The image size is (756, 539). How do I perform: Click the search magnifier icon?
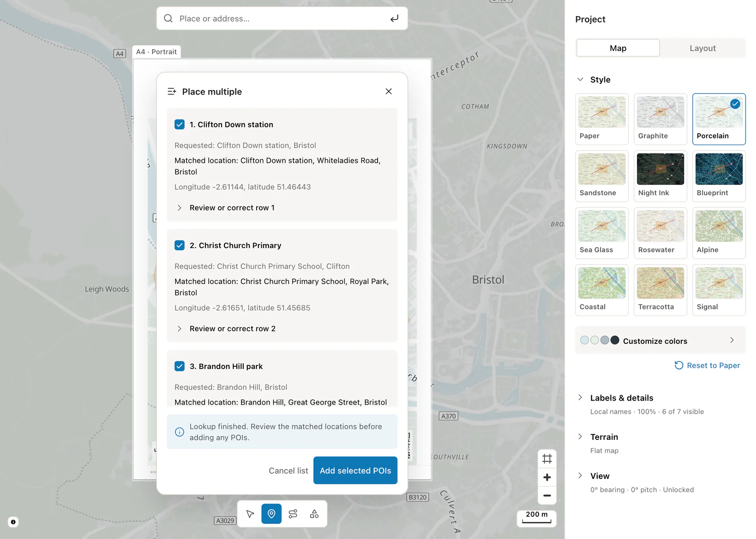(168, 18)
